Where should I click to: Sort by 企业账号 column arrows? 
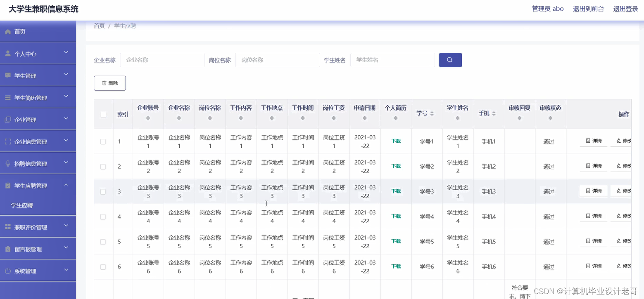[148, 118]
